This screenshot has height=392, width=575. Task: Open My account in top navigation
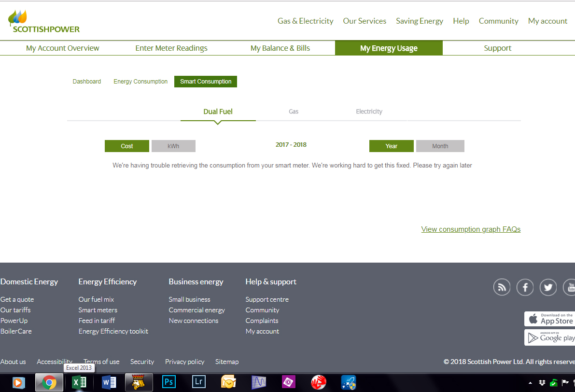pos(547,21)
